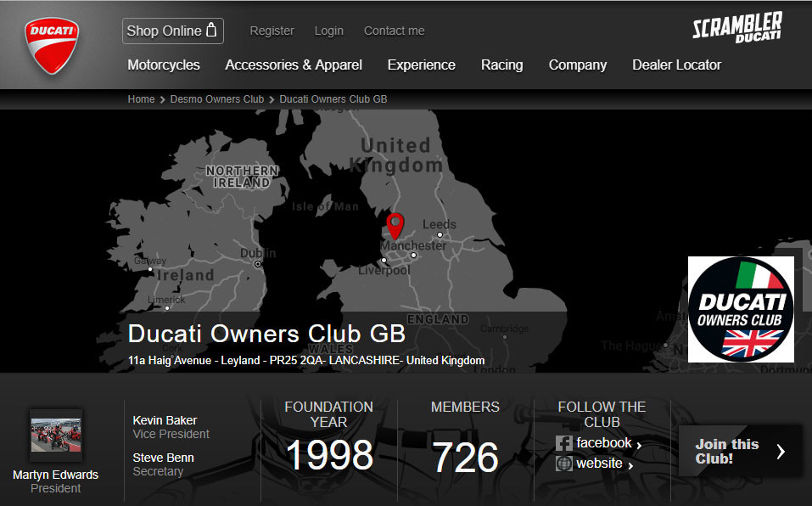The height and width of the screenshot is (506, 812).
Task: Open the Shop Online button
Action: click(x=173, y=31)
